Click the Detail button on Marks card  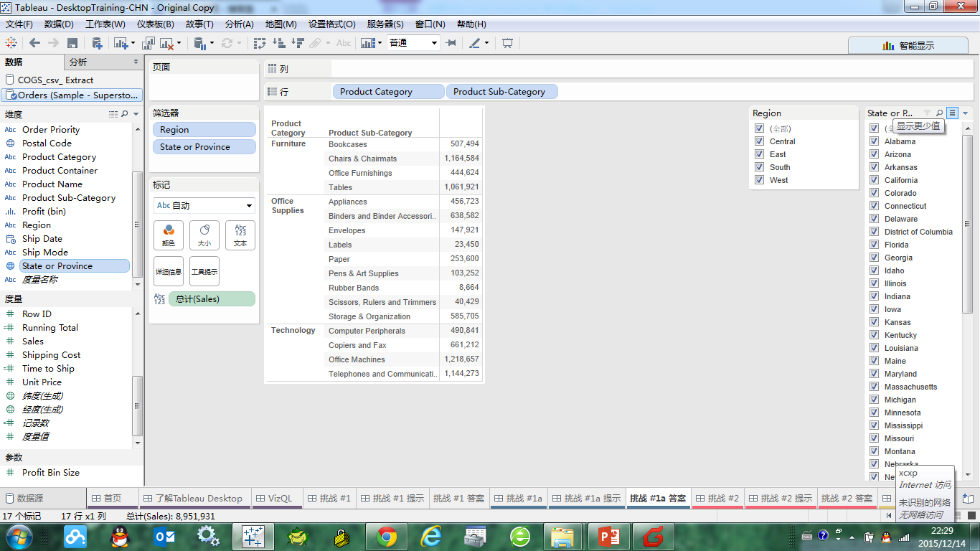pos(169,271)
